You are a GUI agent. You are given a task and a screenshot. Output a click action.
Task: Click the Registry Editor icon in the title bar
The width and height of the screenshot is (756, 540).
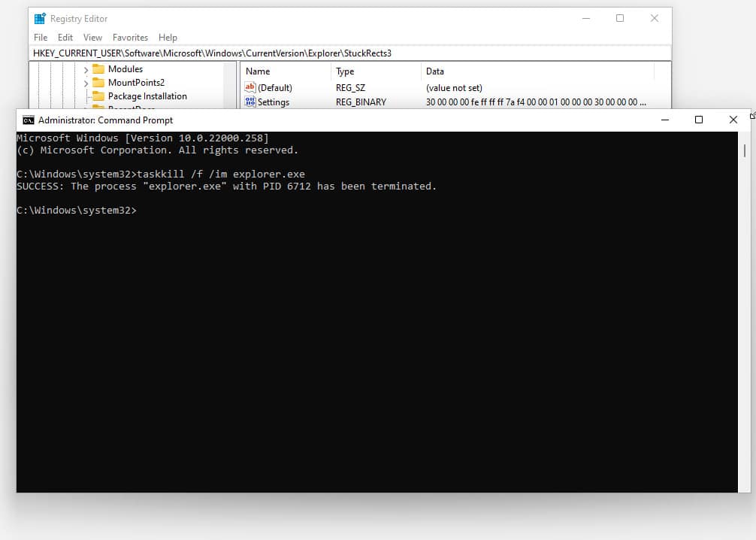40,18
